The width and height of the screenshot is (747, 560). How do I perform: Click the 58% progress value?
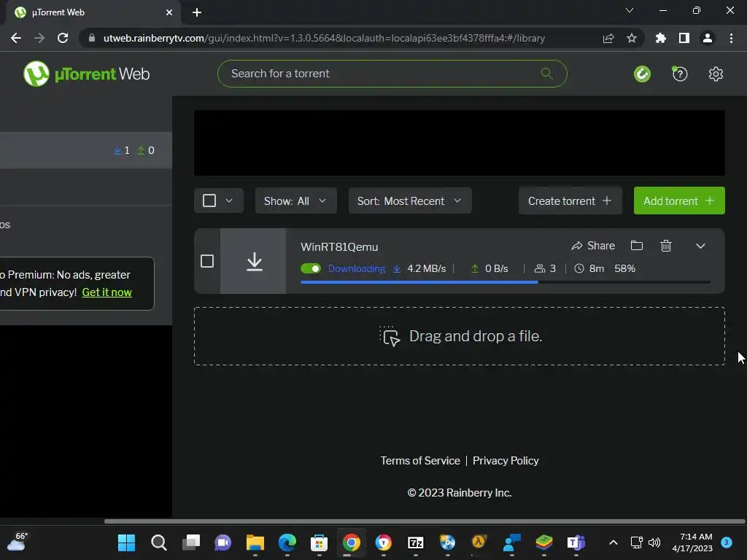(x=624, y=268)
